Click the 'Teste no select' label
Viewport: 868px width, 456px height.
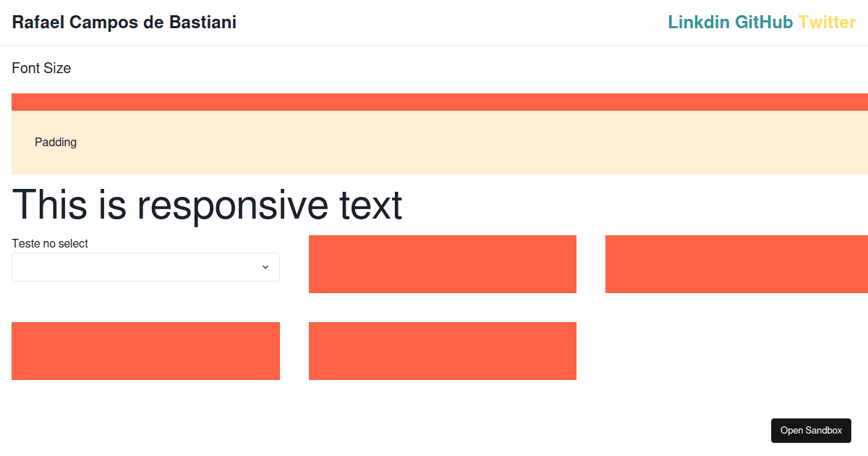pos(50,244)
